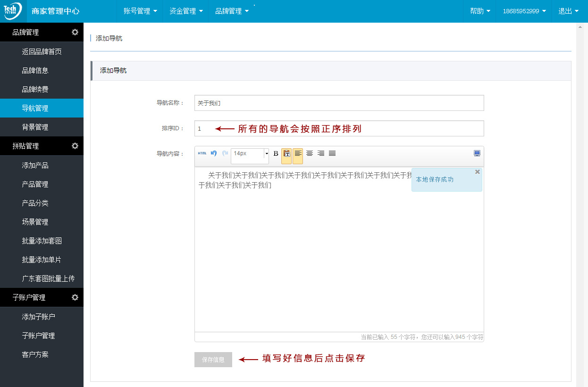Open 添加产品 in sidebar
This screenshot has height=387, width=588.
pos(42,165)
